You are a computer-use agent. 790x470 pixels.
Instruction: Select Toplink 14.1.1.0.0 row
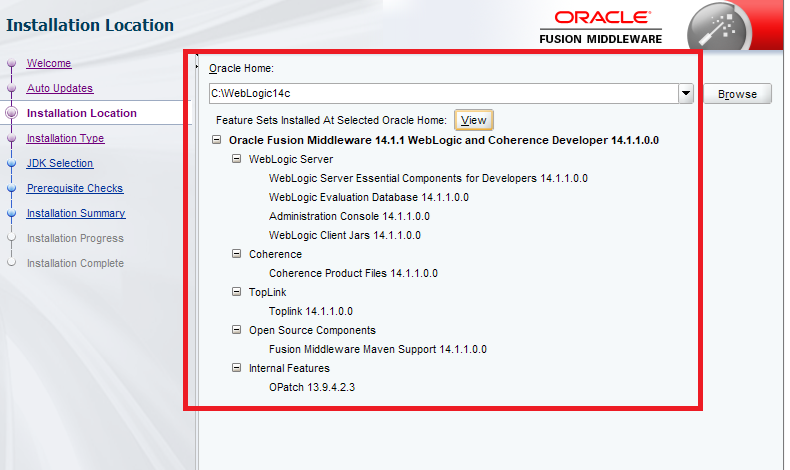click(311, 311)
